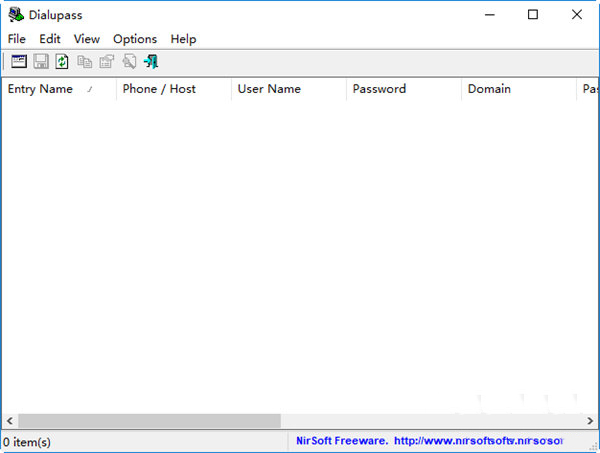The height and width of the screenshot is (453, 600).
Task: Open the File menu
Action: click(16, 39)
